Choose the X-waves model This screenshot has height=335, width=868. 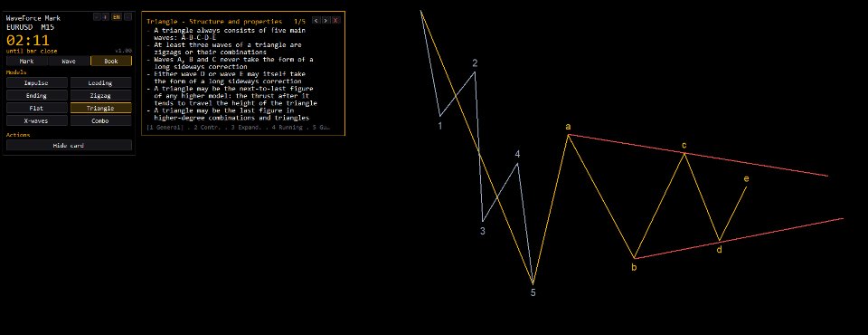pyautogui.click(x=36, y=120)
